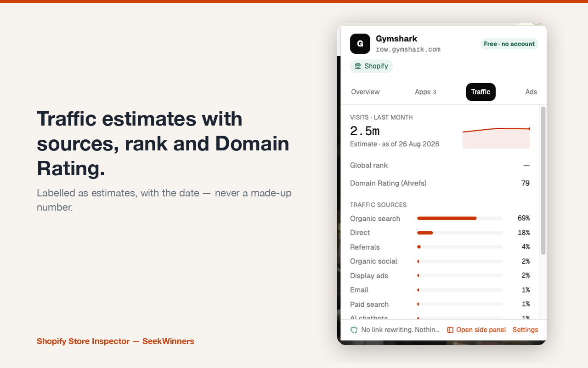Screen dimensions: 588x368
Task: Click the Referrals label
Action: [365, 247]
